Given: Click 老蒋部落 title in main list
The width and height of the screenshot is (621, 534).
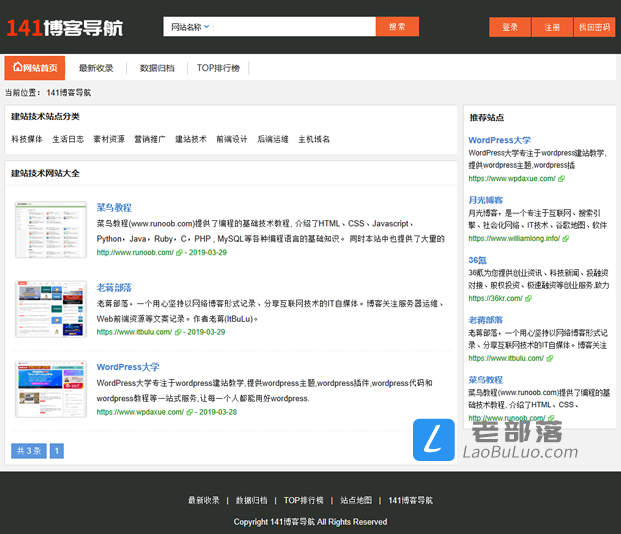Looking at the screenshot, I should click(114, 288).
